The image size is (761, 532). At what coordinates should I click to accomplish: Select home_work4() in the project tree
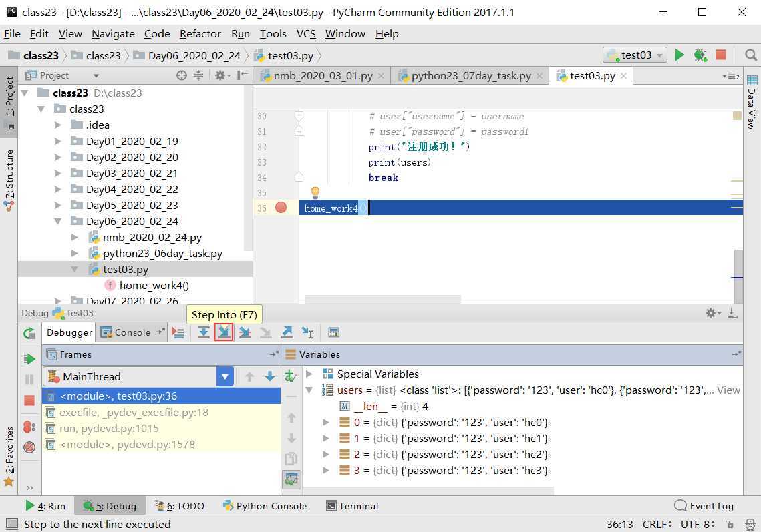[154, 285]
